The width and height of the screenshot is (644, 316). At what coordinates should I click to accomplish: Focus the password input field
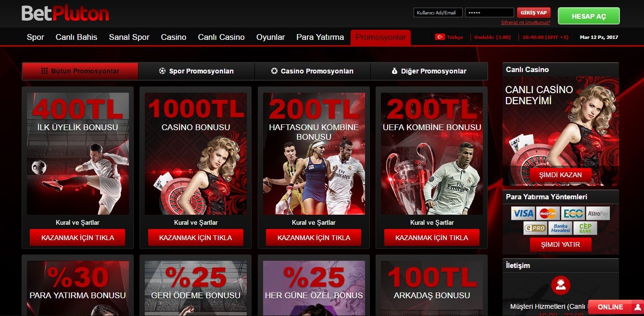point(490,13)
